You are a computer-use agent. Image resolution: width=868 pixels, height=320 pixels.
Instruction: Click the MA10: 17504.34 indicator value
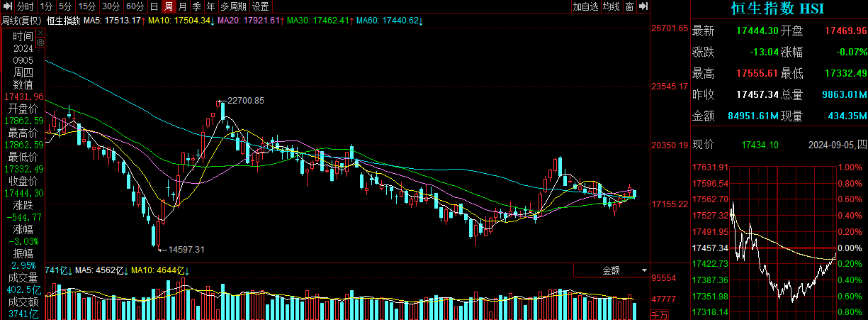(181, 20)
